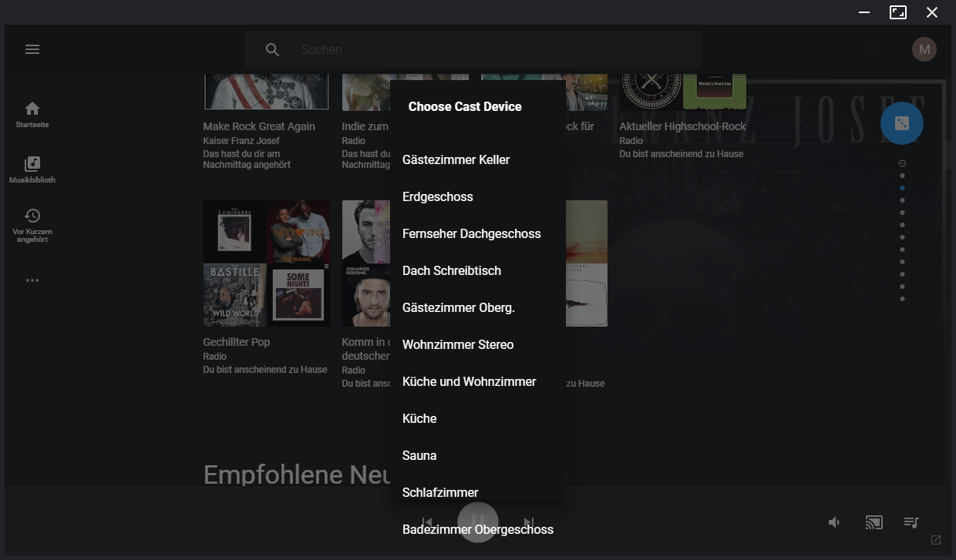This screenshot has height=560, width=956.
Task: Click Gechillter Pop title
Action: [237, 342]
